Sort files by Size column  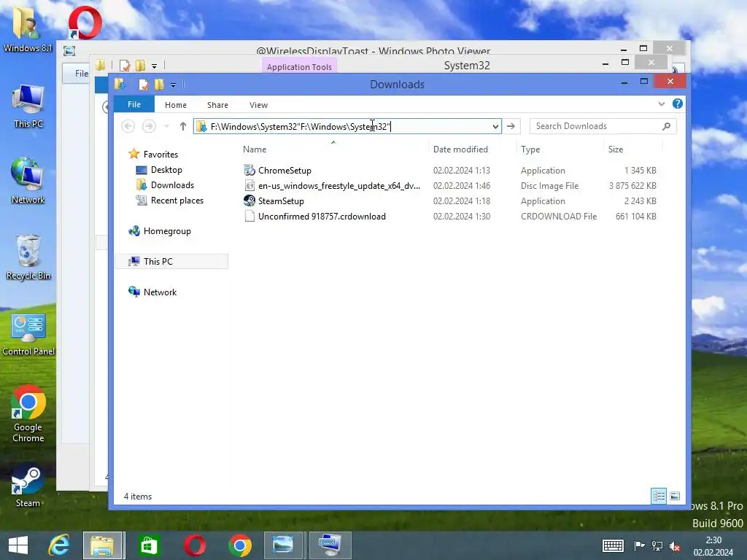point(616,149)
